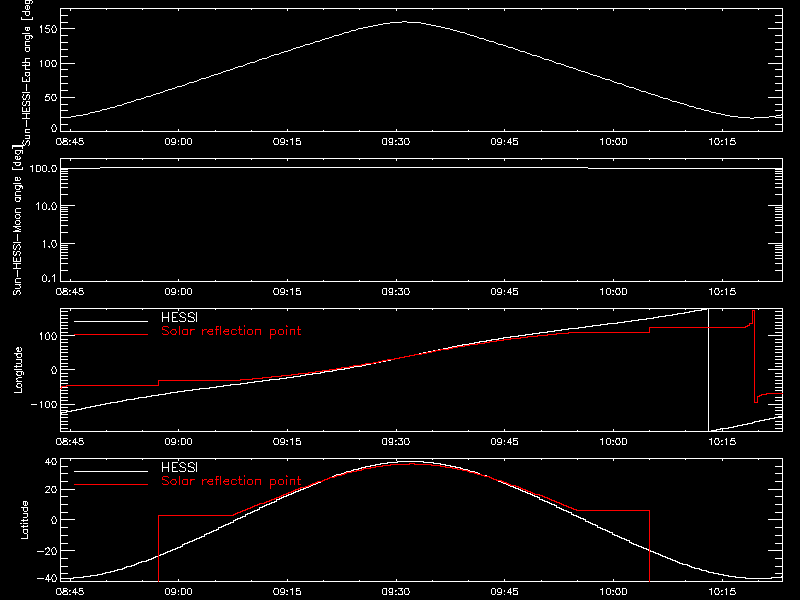
Task: Click the 100 tick on Earth angle axis
Action: [48, 63]
